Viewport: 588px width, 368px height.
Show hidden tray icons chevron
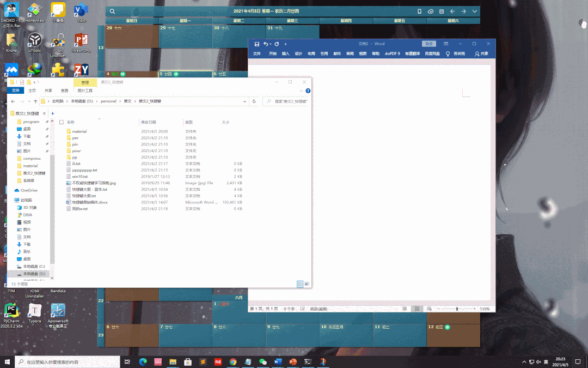pos(524,362)
